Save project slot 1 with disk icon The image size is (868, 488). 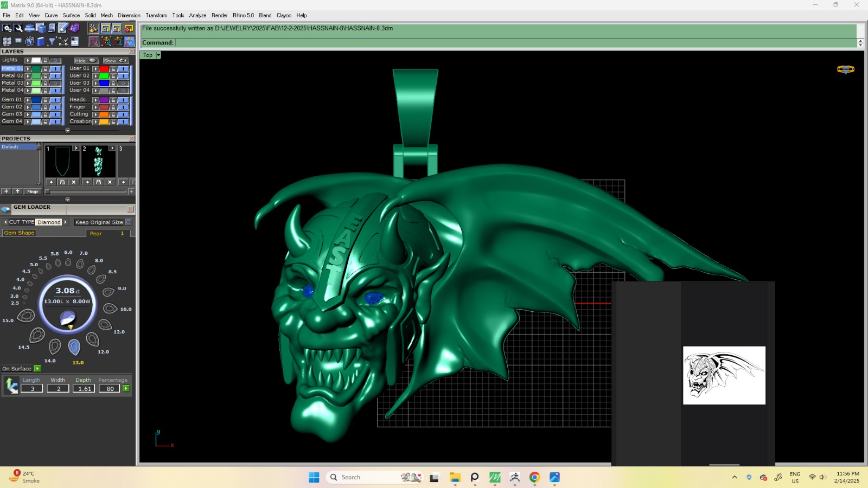(62, 182)
